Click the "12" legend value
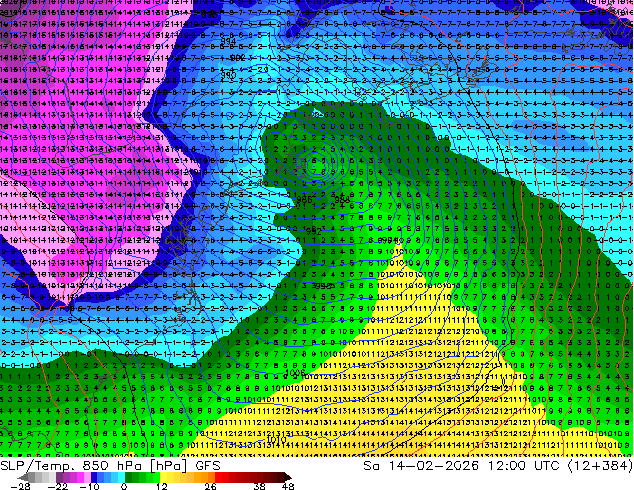Screen dimensions: 634x490 [162, 486]
